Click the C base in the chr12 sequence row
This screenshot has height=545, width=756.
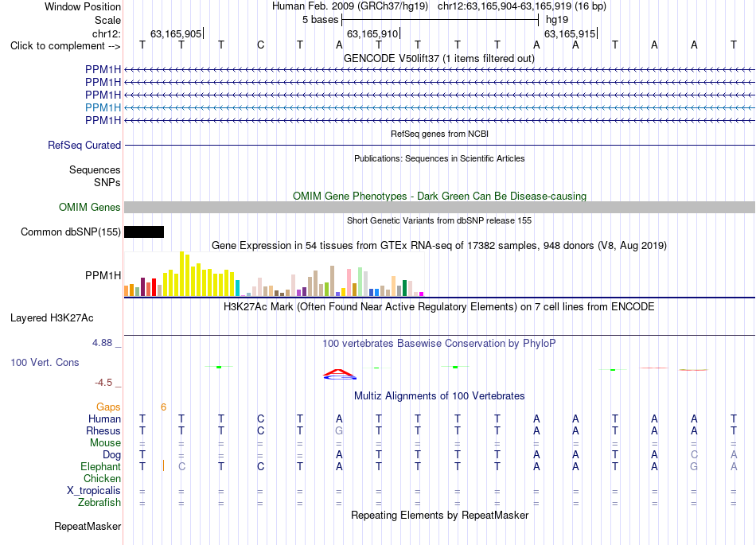click(x=260, y=45)
